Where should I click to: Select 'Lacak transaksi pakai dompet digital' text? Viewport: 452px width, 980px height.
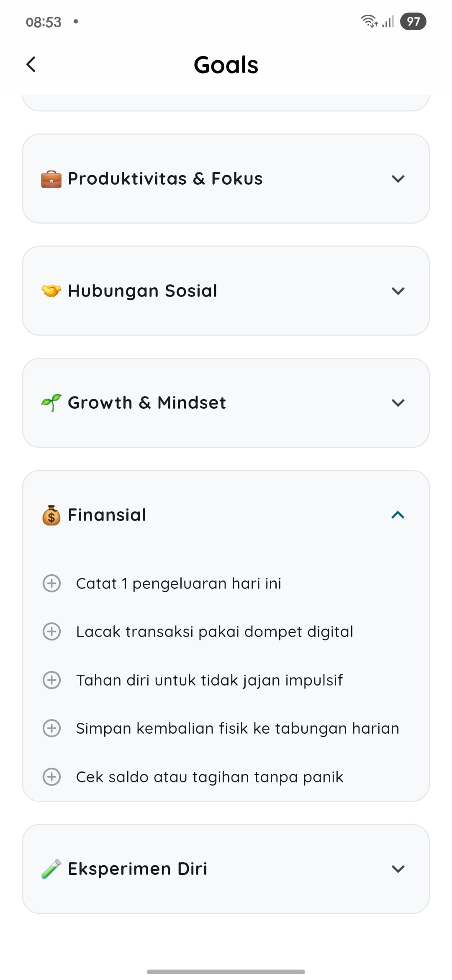[215, 632]
